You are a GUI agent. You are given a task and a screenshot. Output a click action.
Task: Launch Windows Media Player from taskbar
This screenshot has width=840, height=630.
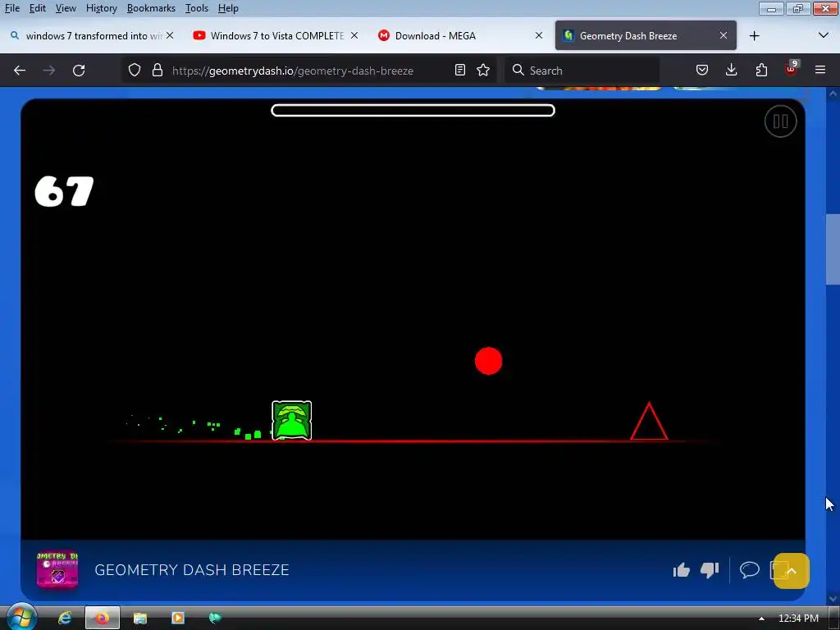pos(177,619)
